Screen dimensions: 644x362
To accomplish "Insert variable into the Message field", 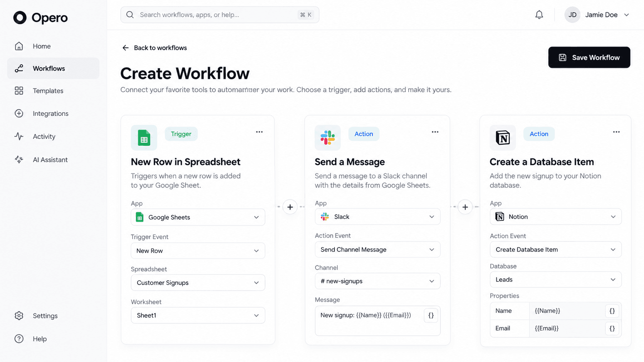I will (431, 315).
